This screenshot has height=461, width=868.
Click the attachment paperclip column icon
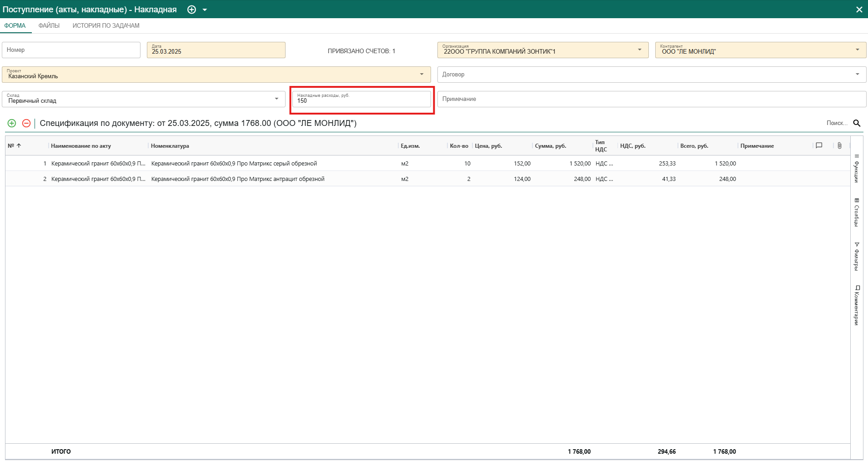point(839,145)
